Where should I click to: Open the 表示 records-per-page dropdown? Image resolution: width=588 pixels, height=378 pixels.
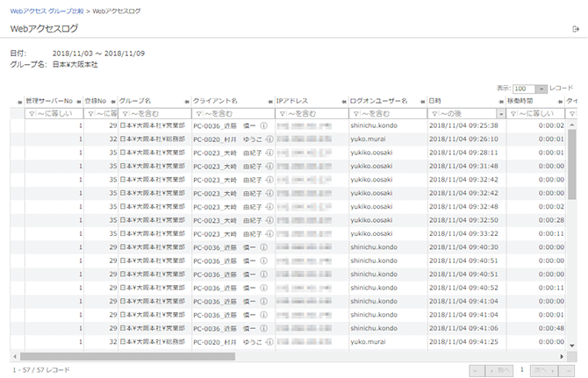[541, 89]
